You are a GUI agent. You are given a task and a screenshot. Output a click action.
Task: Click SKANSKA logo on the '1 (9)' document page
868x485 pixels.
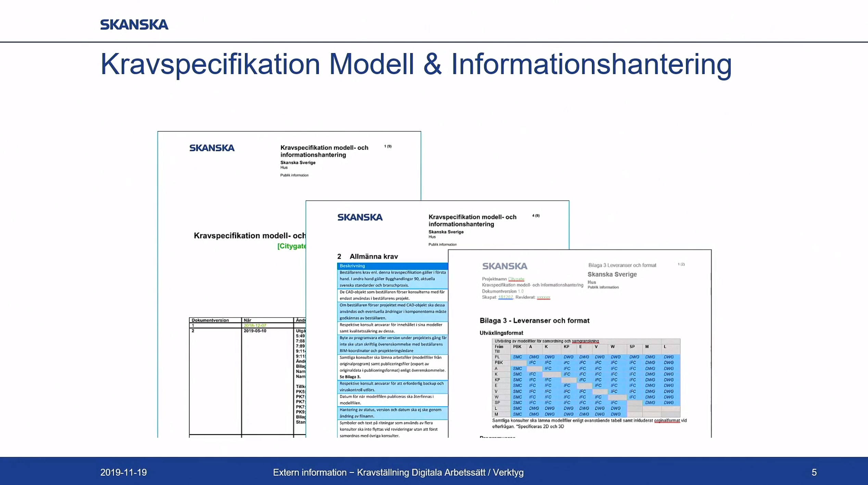(x=212, y=148)
